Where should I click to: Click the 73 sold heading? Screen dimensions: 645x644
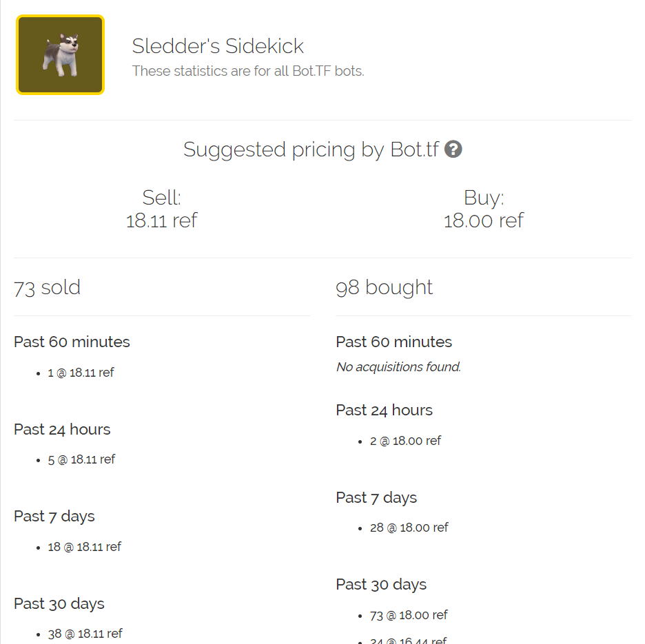pyautogui.click(x=47, y=287)
